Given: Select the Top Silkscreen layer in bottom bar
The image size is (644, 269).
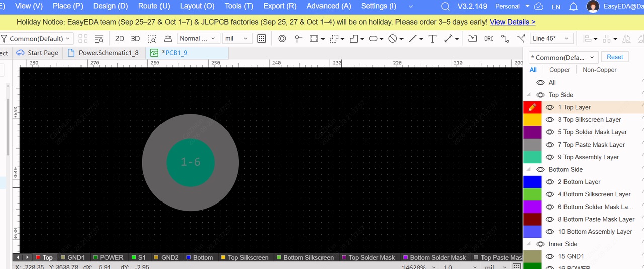Looking at the screenshot, I should pyautogui.click(x=245, y=257).
